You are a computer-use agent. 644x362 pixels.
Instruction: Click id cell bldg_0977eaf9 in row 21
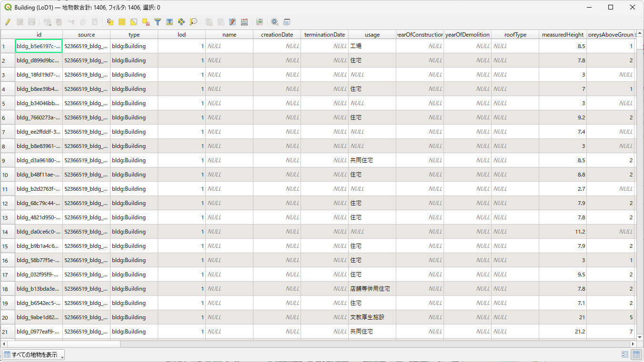(39, 332)
